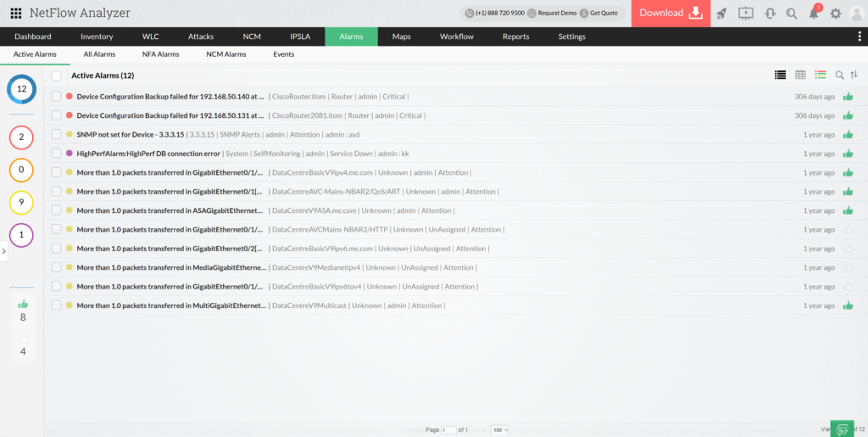The image size is (868, 437).
Task: Click the red Download button
Action: coord(670,14)
